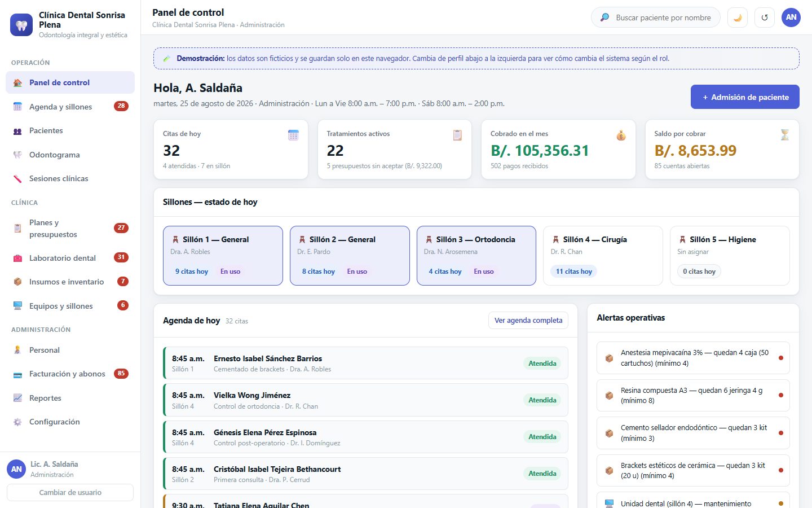Click the tooth logo of Clínica Dental Sonrisa
This screenshot has height=508, width=812.
(x=21, y=25)
